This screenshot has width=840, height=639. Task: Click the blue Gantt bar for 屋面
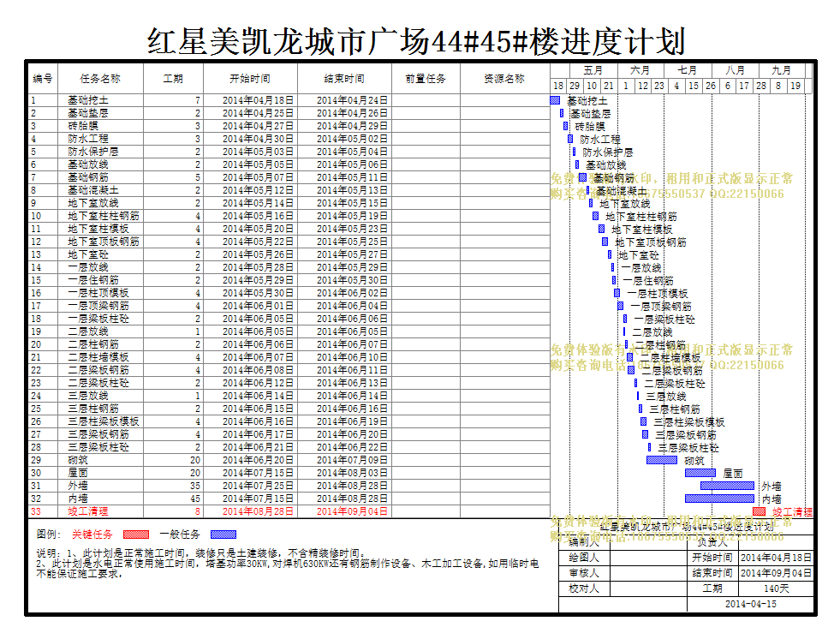[700, 473]
